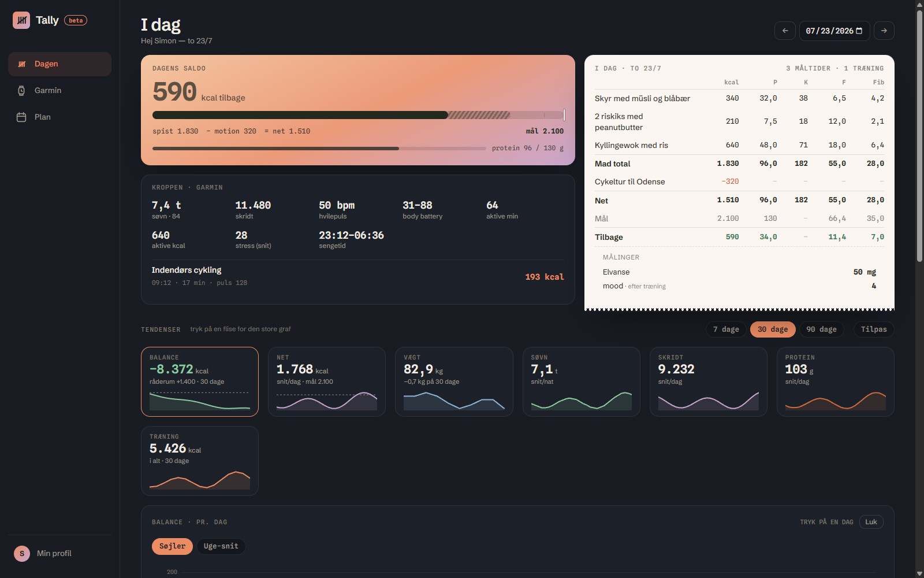Open the Skridt trend tile
Image resolution: width=924 pixels, height=578 pixels.
click(x=709, y=381)
